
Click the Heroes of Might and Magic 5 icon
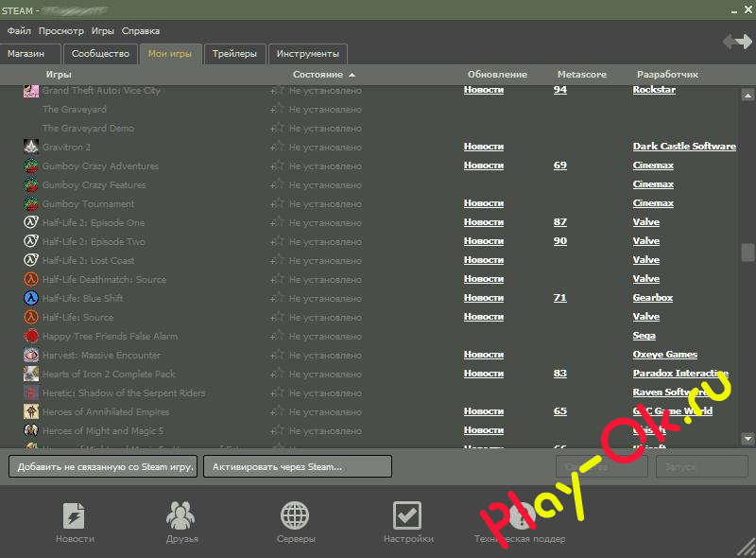pos(31,430)
